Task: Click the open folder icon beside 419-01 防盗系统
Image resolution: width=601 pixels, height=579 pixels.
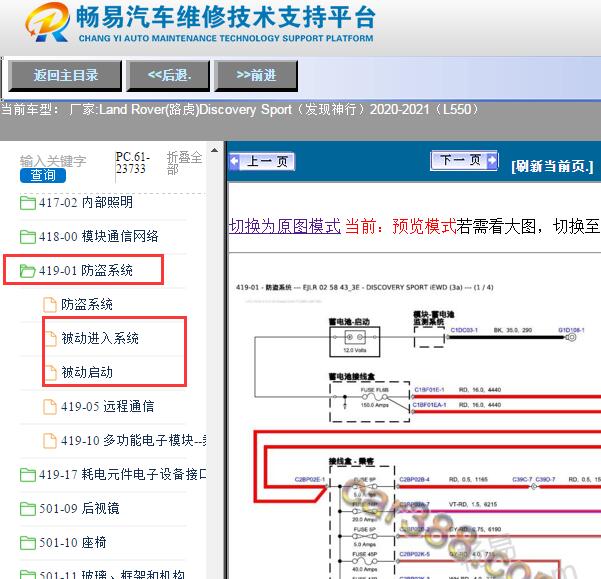Action: (28, 271)
